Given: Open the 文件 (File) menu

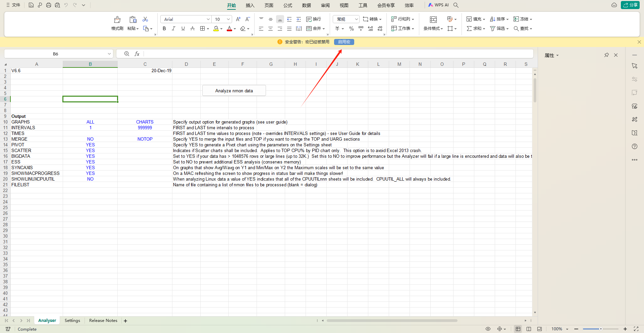Looking at the screenshot, I should pyautogui.click(x=13, y=5).
